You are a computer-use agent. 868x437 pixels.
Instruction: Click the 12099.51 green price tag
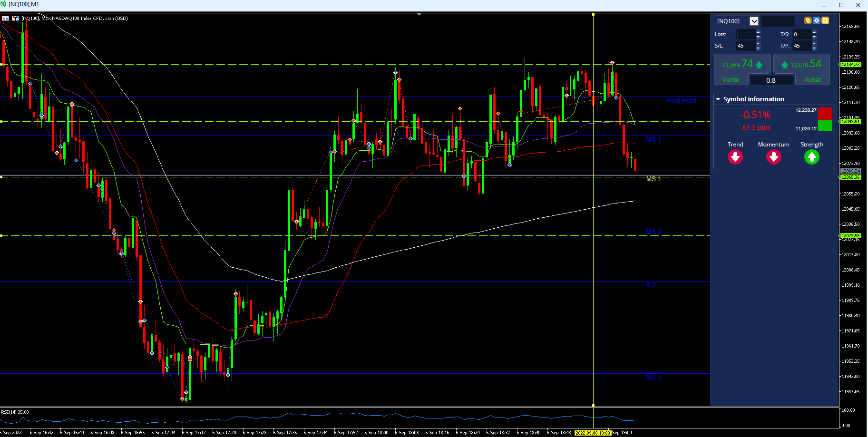point(850,121)
